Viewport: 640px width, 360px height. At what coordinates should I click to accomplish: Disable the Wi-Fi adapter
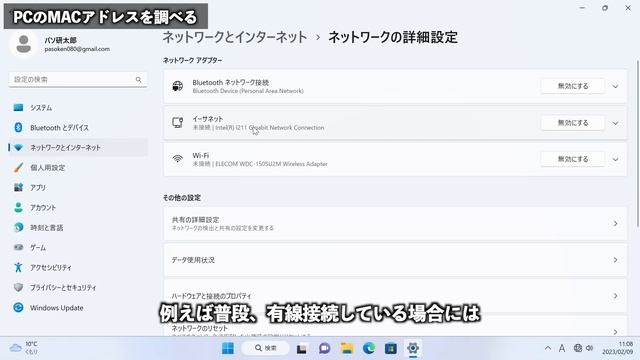pos(573,159)
